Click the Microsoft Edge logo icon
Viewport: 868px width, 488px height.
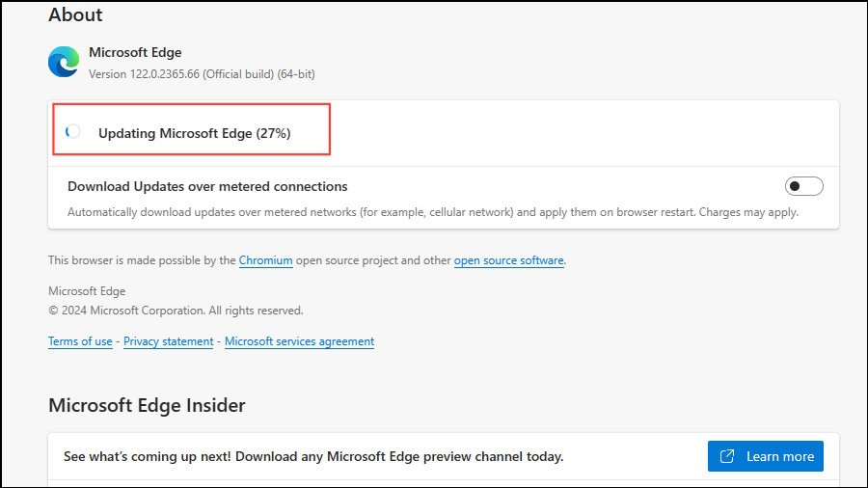pyautogui.click(x=64, y=63)
